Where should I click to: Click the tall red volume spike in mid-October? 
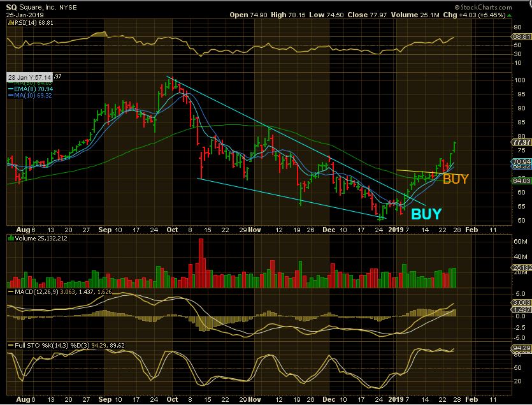click(201, 263)
